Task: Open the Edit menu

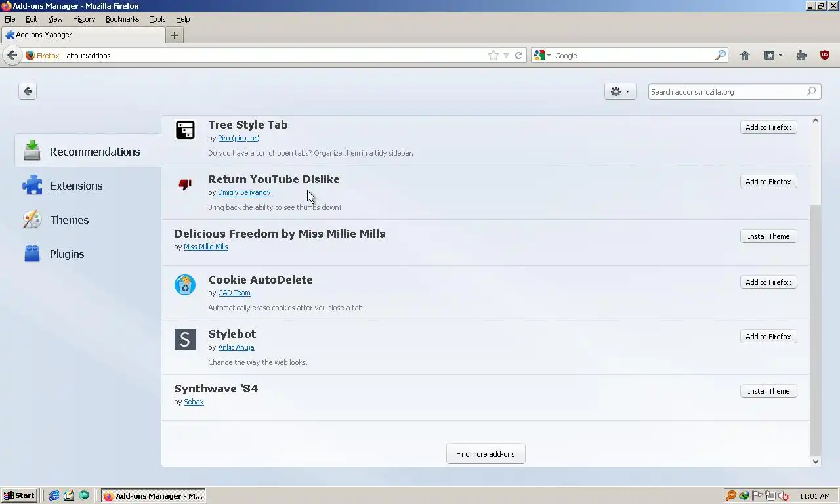Action: click(31, 19)
